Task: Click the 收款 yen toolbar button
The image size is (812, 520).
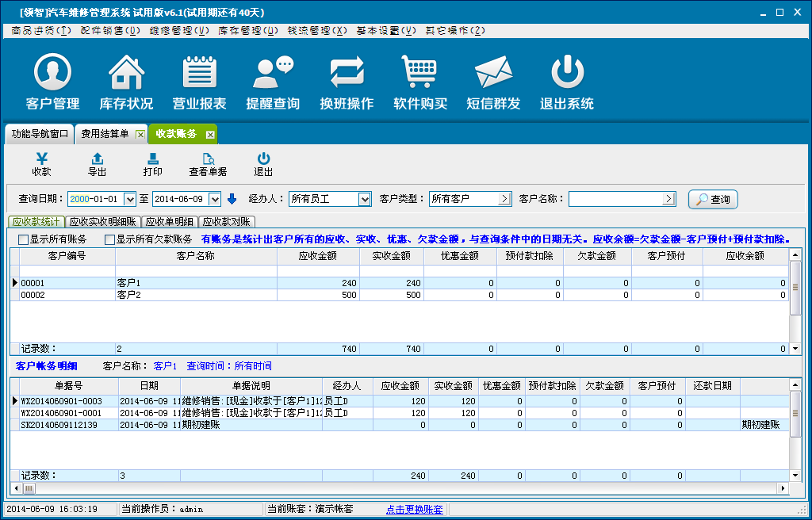Action: coord(41,164)
